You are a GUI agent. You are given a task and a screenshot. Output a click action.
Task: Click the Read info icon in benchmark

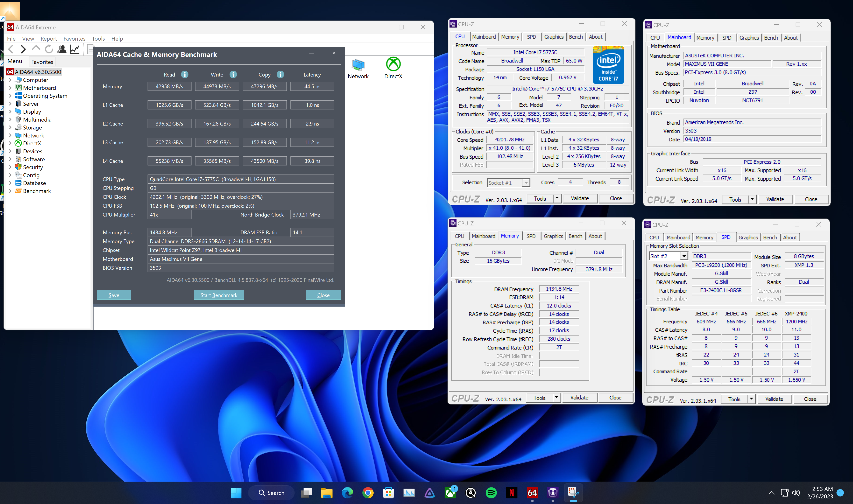click(184, 74)
